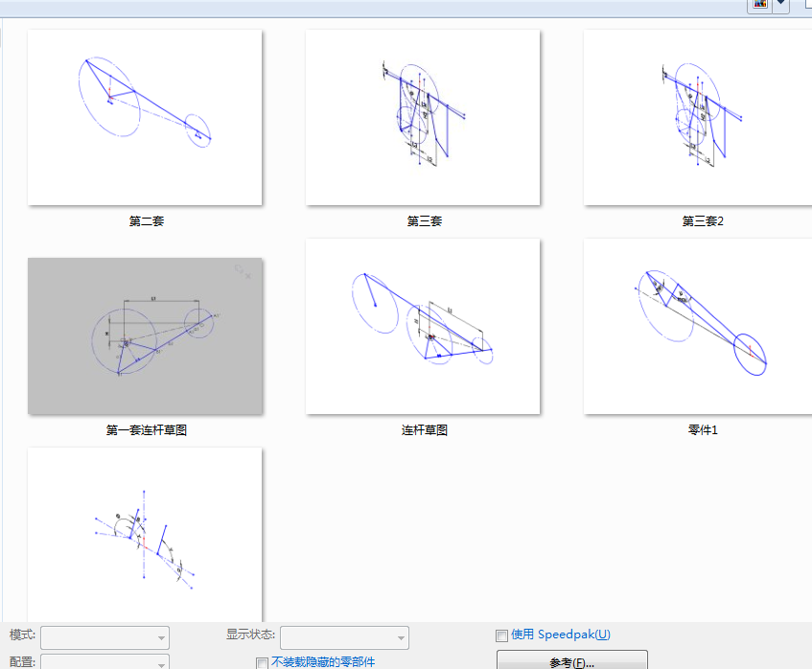Click the 第三套2 file name
The height and width of the screenshot is (669, 812).
pyautogui.click(x=702, y=221)
